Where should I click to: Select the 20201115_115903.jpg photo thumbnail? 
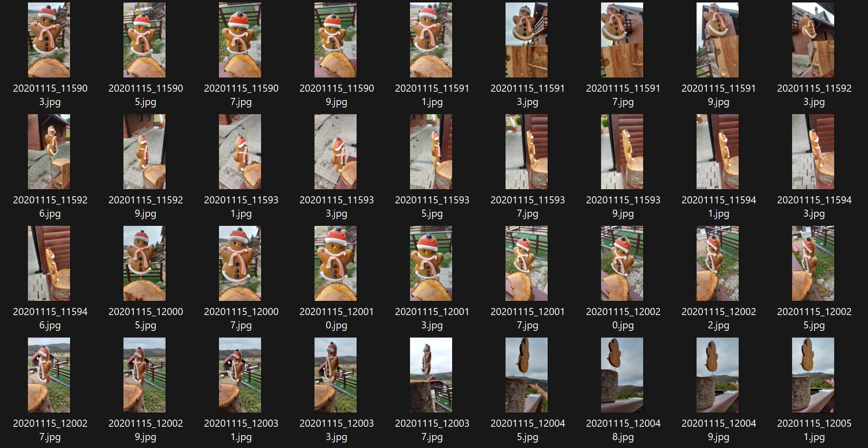pos(49,40)
